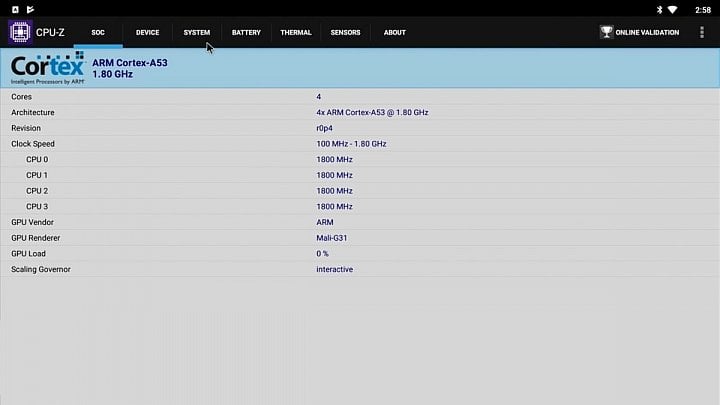Click the CPU-Z app logo icon

point(20,32)
